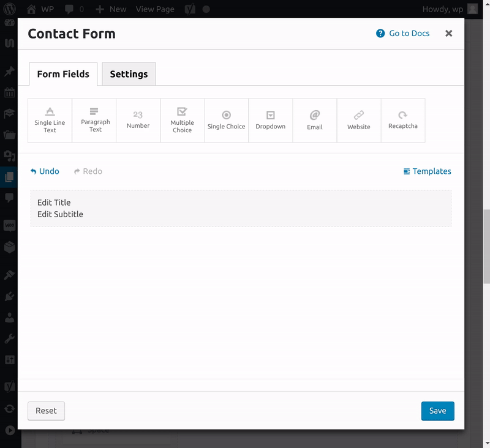Add a Single Line Text field
The height and width of the screenshot is (448, 490).
[50, 121]
